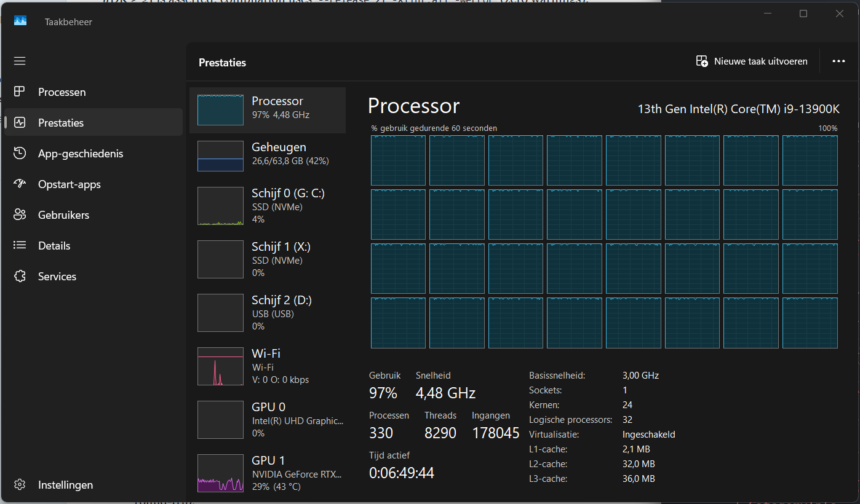The image size is (860, 504).
Task: Select the Geheugen graph thumbnail
Action: pyautogui.click(x=220, y=156)
